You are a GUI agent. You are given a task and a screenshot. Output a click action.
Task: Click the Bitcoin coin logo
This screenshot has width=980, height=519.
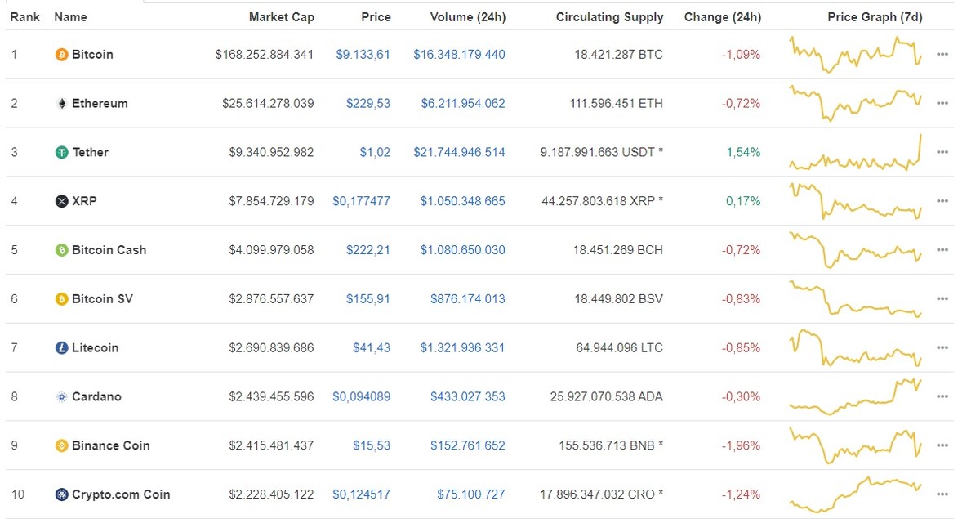pos(60,55)
